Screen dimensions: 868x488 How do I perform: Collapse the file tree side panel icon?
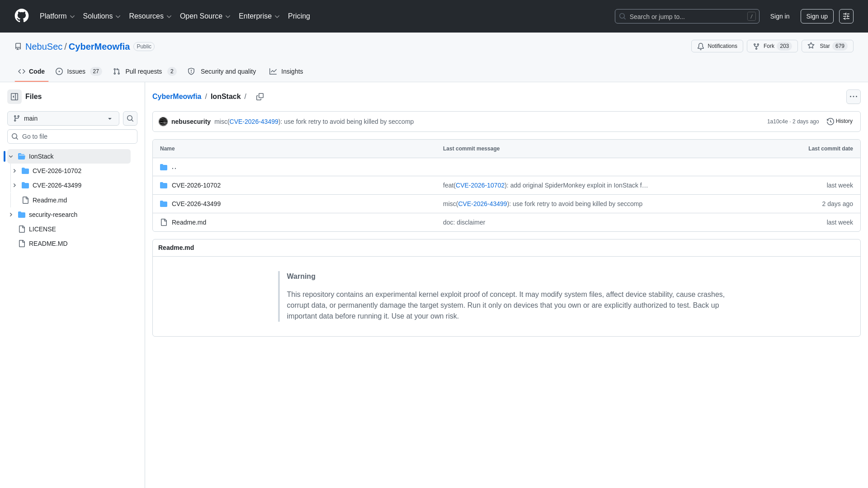[14, 97]
